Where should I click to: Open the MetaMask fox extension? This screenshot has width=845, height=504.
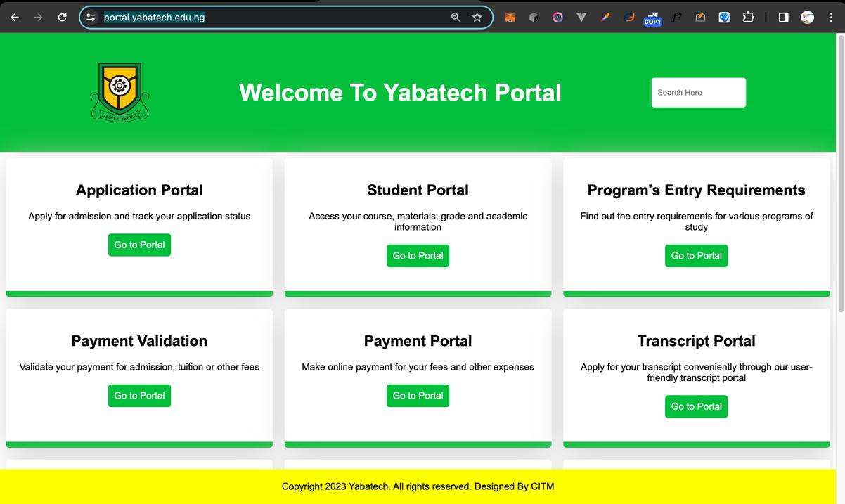coord(510,17)
